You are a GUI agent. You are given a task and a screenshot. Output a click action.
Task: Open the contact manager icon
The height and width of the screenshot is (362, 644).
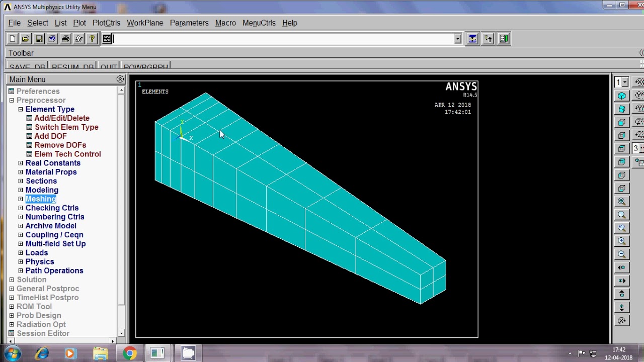click(x=504, y=39)
